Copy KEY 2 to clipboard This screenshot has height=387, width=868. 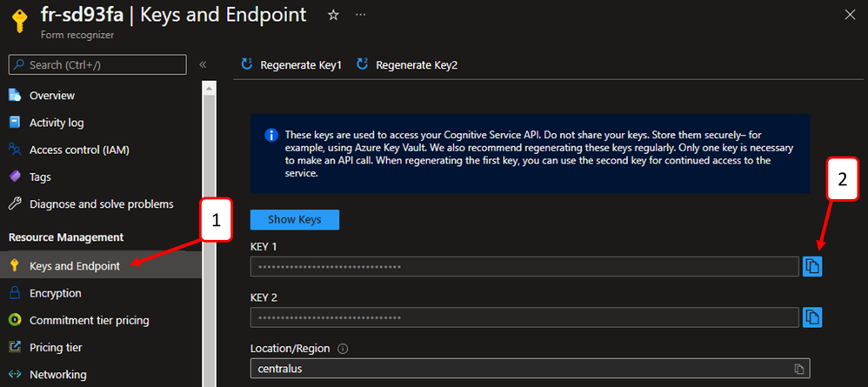point(812,317)
